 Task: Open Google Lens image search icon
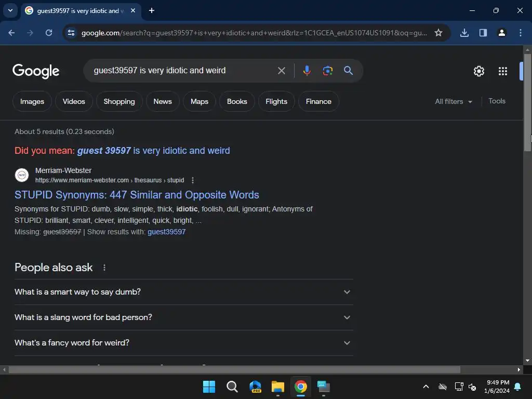(x=327, y=71)
